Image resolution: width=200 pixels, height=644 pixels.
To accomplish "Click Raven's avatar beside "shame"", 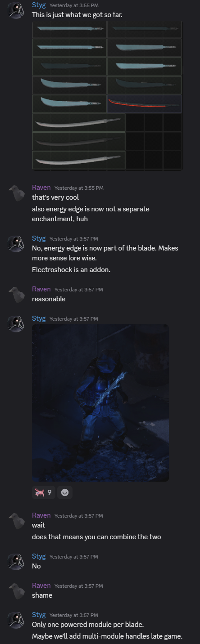I will pos(16,590).
